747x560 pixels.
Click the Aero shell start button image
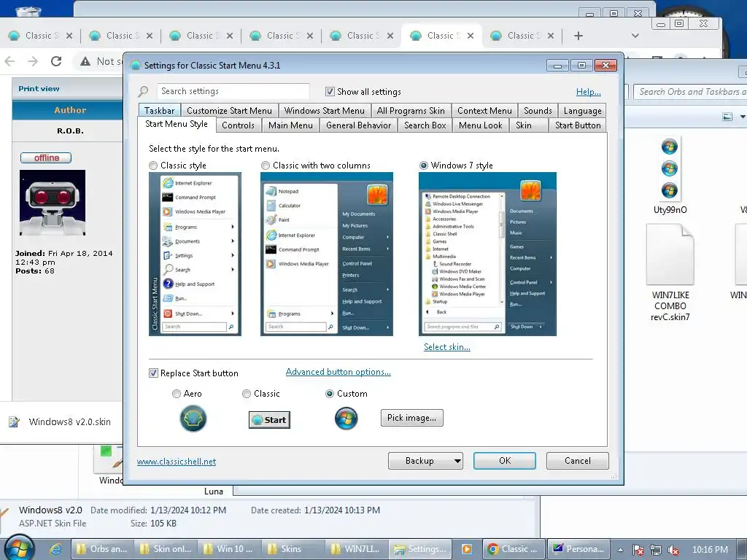coord(193,419)
